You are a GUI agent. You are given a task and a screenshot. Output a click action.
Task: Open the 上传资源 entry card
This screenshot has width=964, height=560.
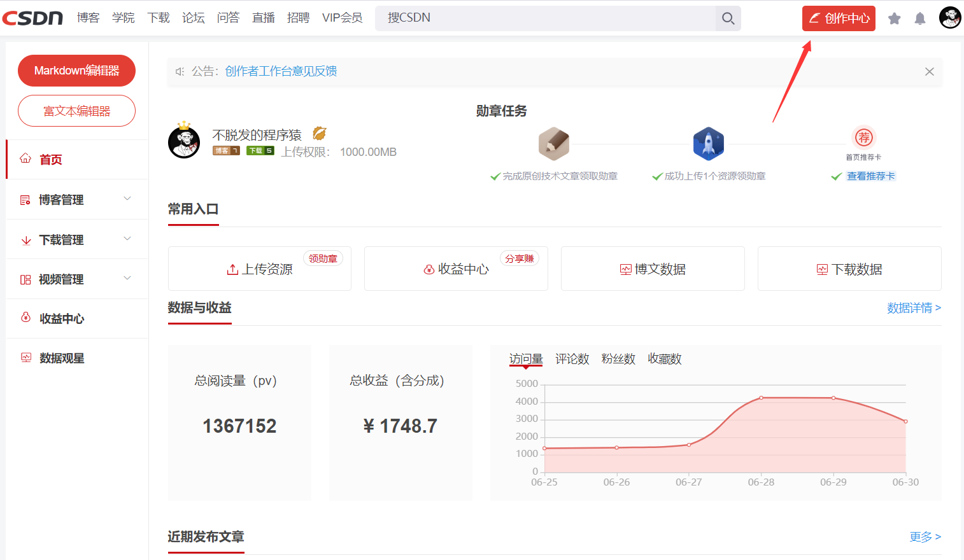pyautogui.click(x=260, y=269)
